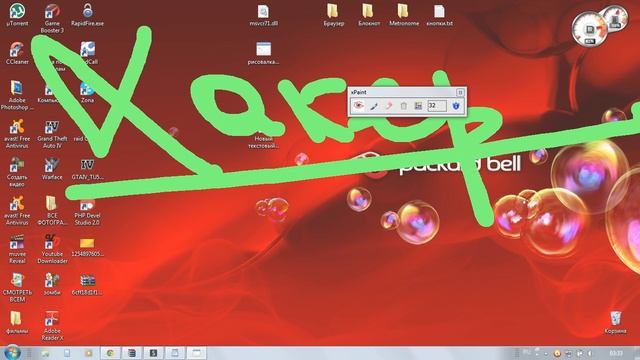Viewport: 640px width, 360px height.
Task: Click the brush size field showing 32
Action: (436, 106)
